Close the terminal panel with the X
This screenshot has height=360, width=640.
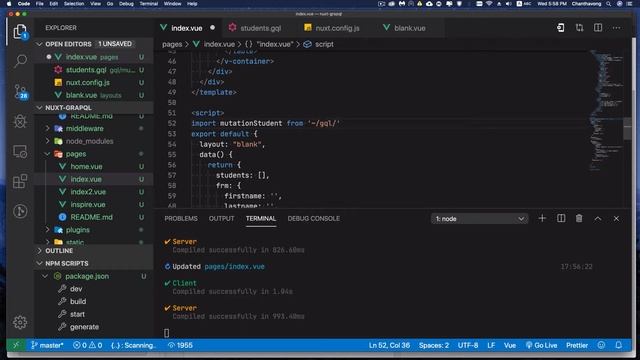point(616,219)
